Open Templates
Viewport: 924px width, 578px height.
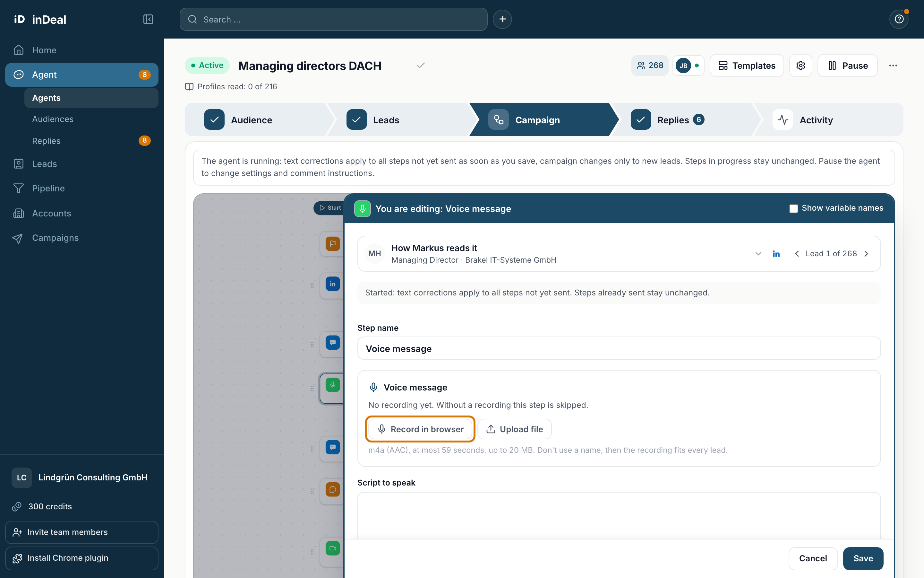pos(747,66)
